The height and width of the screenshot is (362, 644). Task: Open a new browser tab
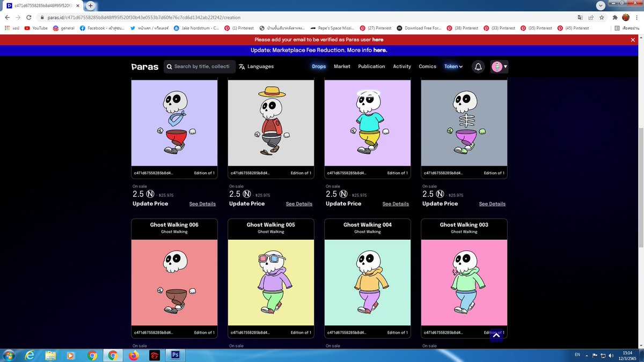(x=90, y=5)
